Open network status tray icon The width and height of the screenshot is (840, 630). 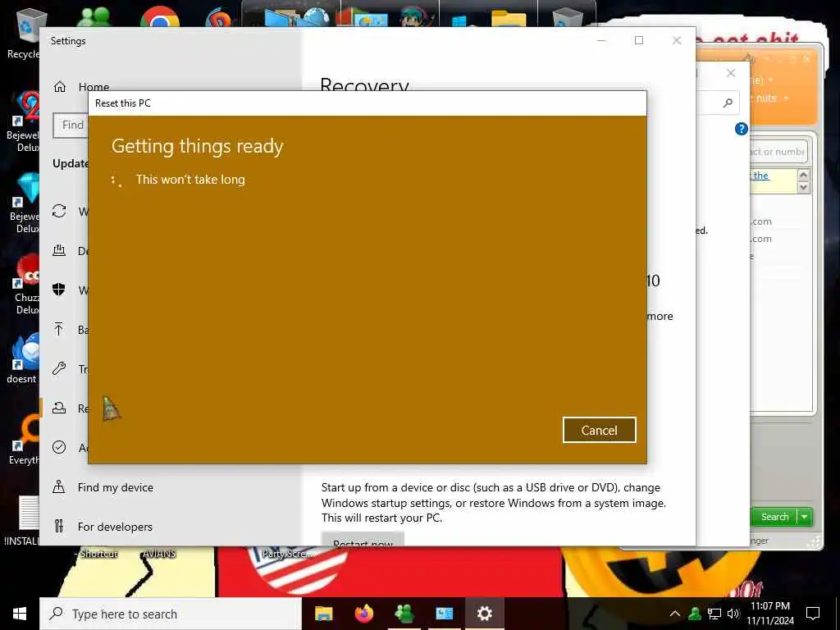(x=714, y=614)
